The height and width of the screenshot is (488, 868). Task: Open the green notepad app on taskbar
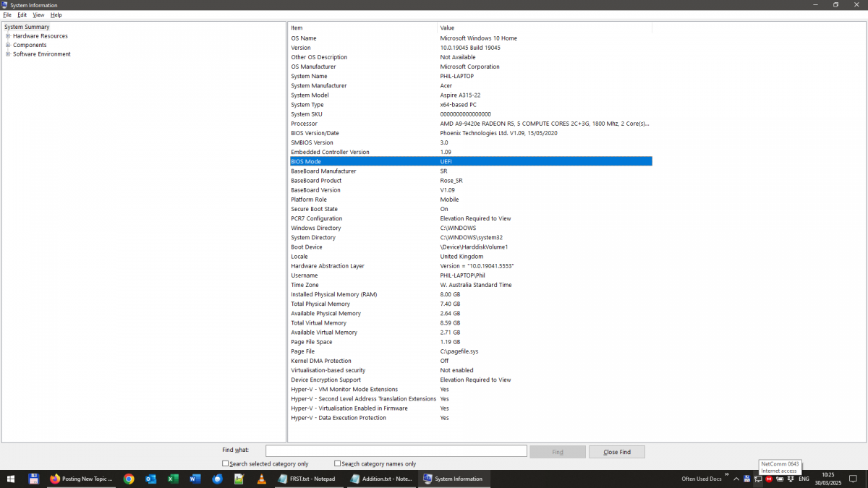pos(239,479)
